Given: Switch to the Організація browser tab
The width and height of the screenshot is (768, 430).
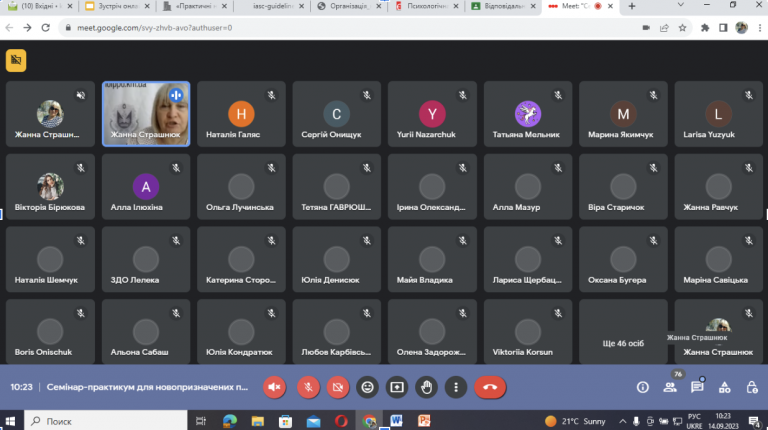Looking at the screenshot, I should [348, 6].
